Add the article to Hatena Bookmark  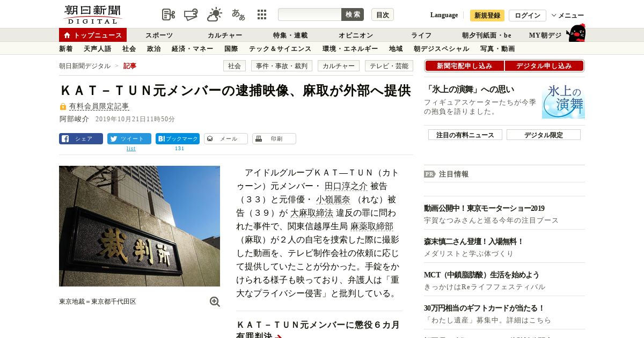(x=178, y=138)
